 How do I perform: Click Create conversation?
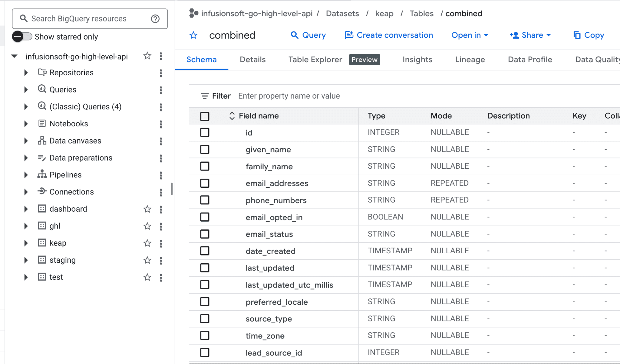click(389, 35)
